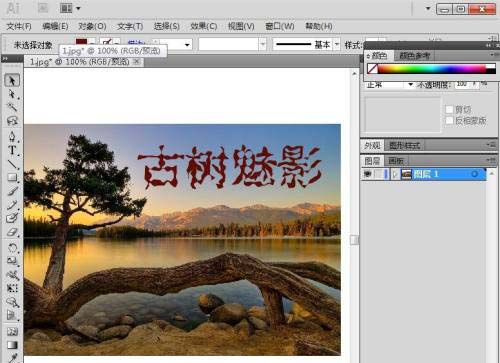Open the Bridge icon in title bar
This screenshot has width=500, height=363.
click(43, 8)
